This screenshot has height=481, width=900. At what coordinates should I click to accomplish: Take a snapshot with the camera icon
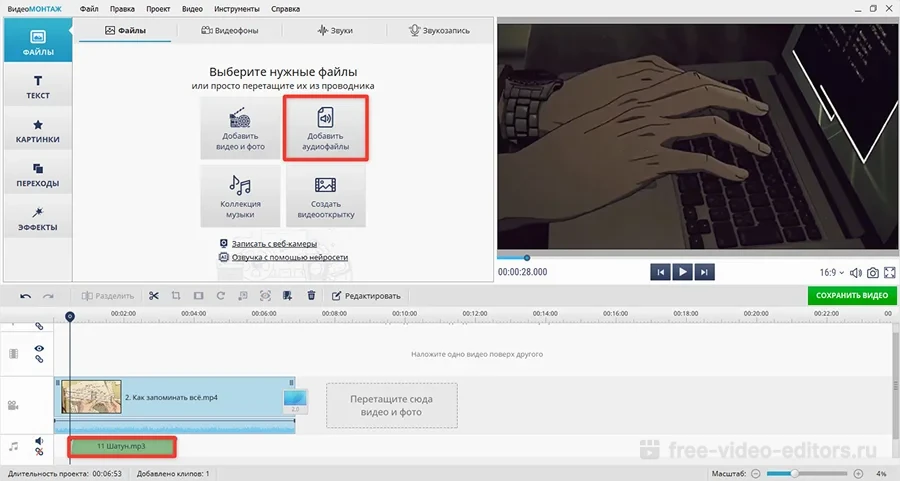873,272
